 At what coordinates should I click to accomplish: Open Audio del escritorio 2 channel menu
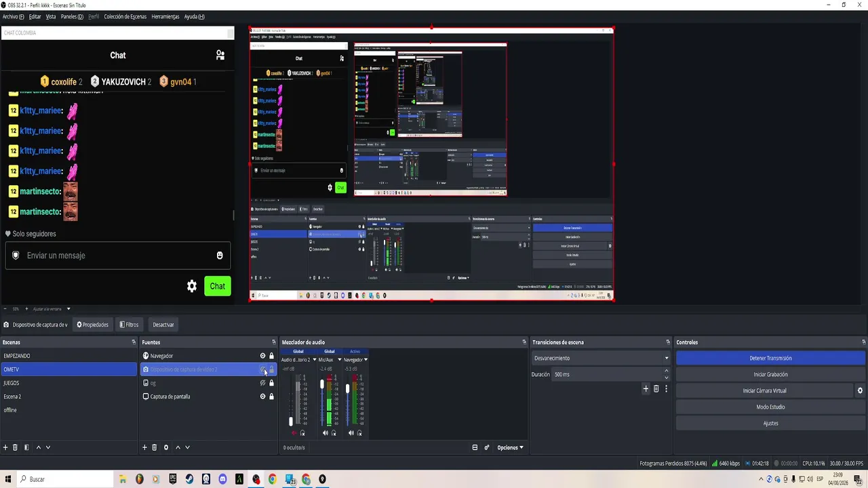(314, 360)
